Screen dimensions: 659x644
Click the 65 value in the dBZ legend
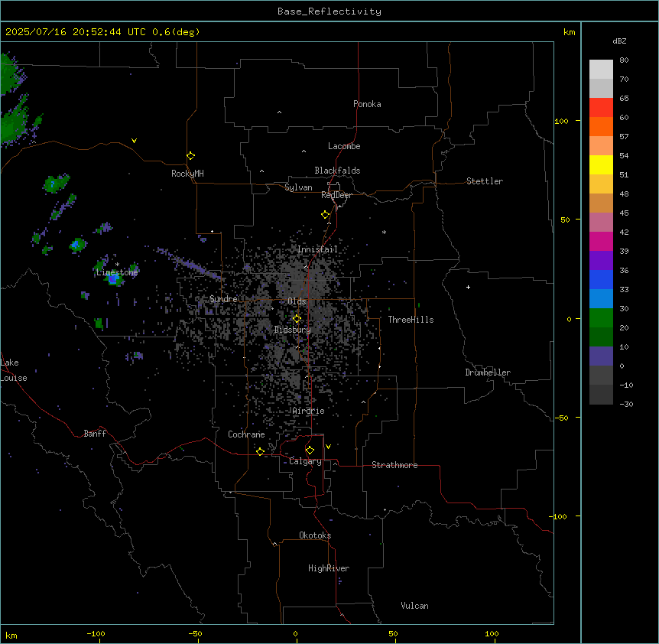[x=624, y=99]
